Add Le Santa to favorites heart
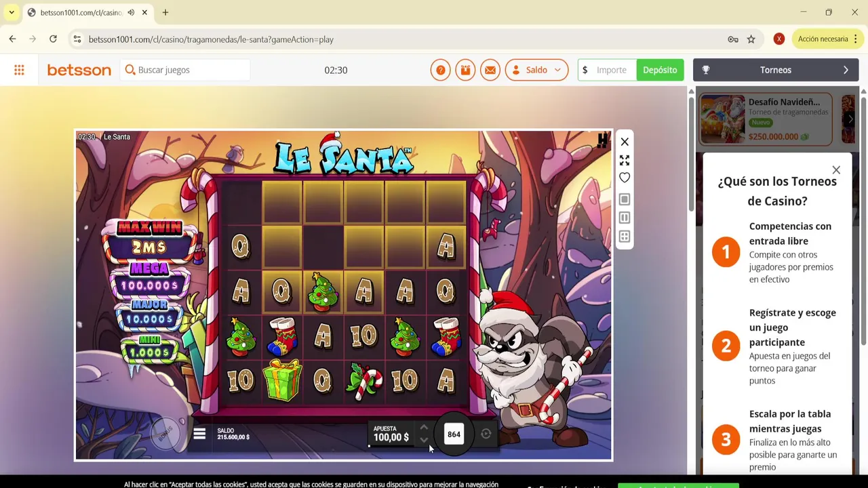 [x=625, y=178]
